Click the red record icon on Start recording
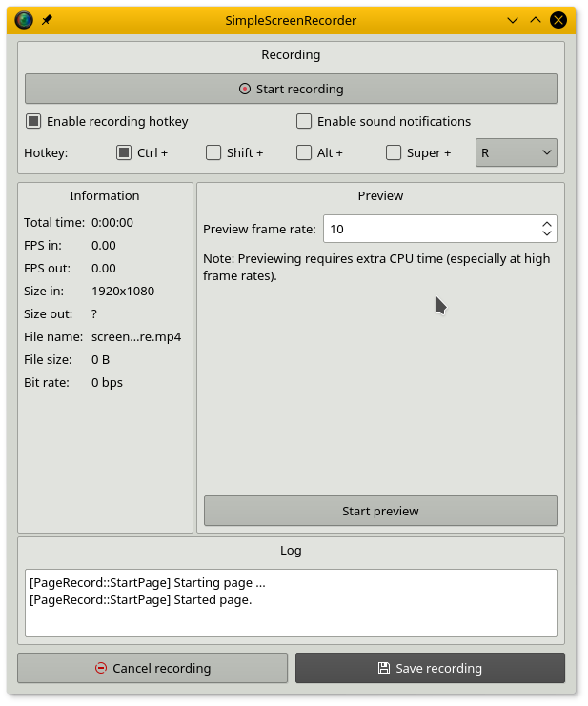The image size is (588, 706). (245, 90)
